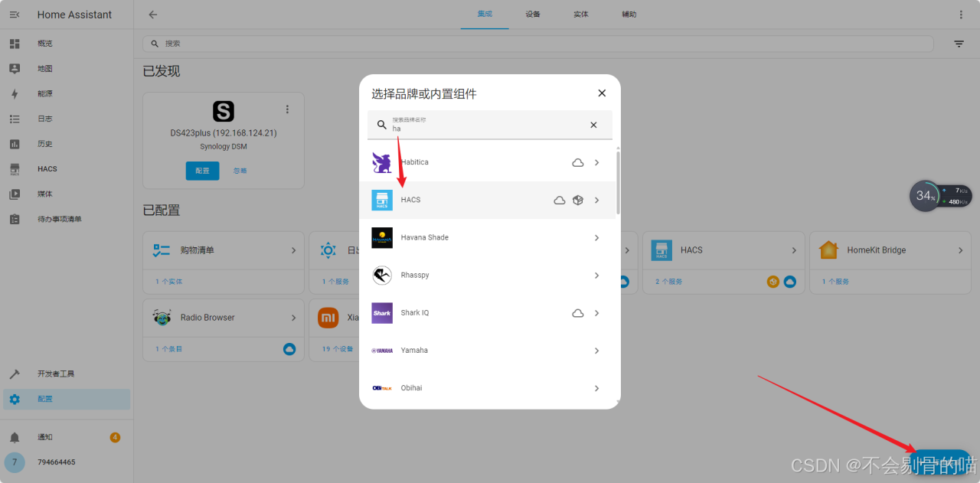This screenshot has height=483, width=980.
Task: Open the Energy section in the sidebar
Action: coord(46,93)
